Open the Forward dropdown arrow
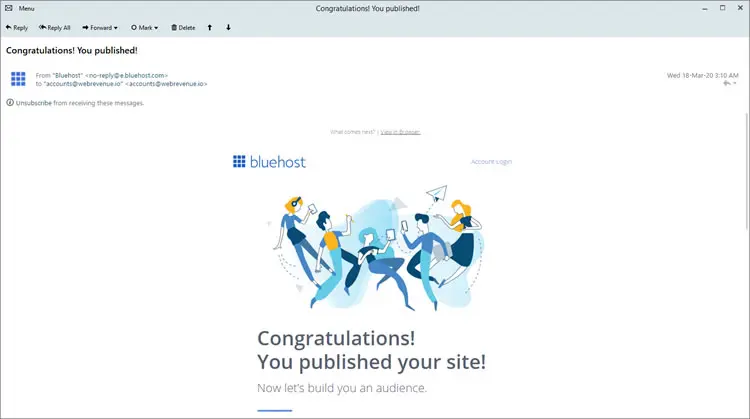The image size is (750, 419). coord(115,28)
